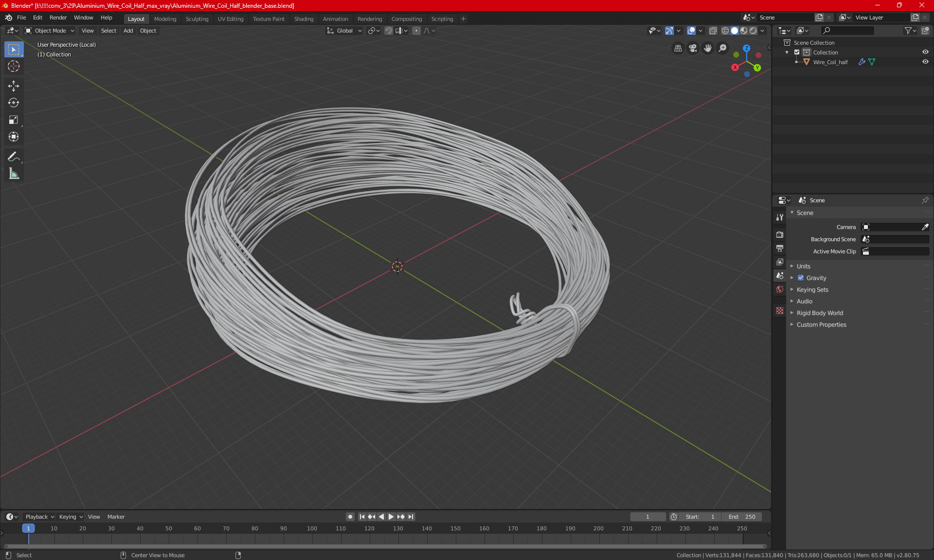The image size is (934, 560).
Task: Open the Keying popover in the timeline
Action: click(71, 517)
